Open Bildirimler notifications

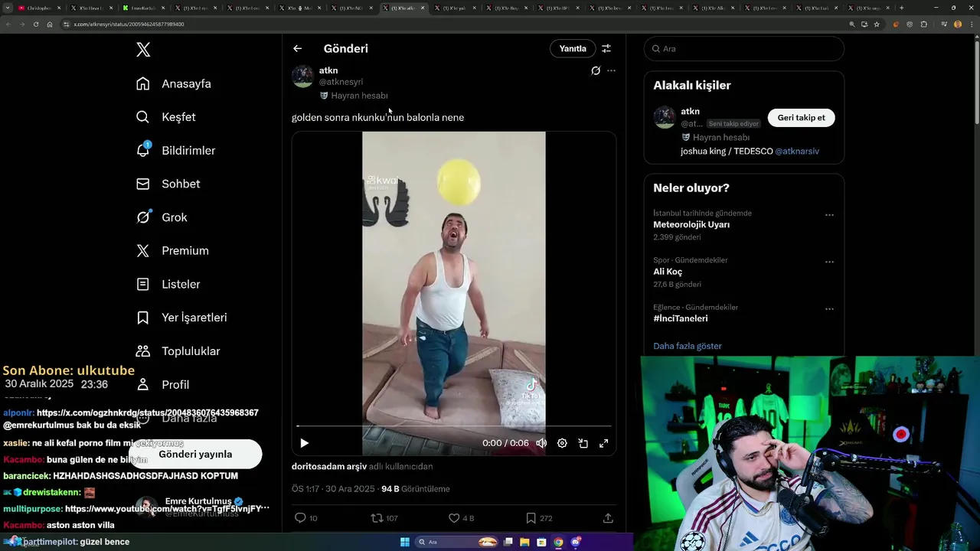175,151
